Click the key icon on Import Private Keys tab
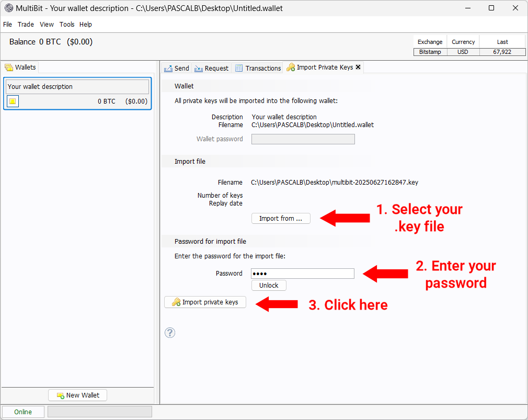This screenshot has height=420, width=528. point(291,67)
